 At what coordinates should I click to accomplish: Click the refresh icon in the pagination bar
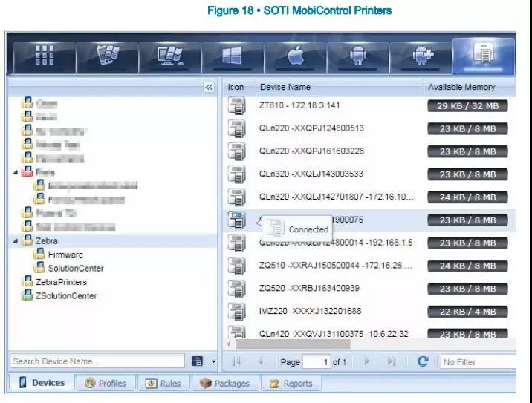tap(423, 361)
